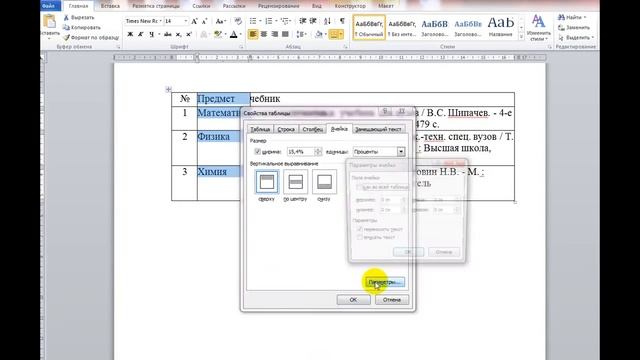Click the Cut (Вырезать) scissors icon
This screenshot has width=640, height=360.
tap(67, 18)
